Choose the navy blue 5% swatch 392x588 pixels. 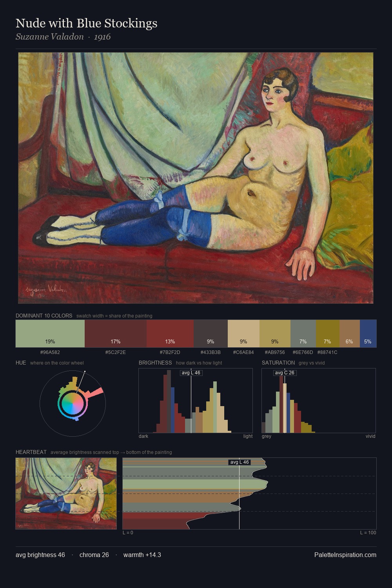368,334
